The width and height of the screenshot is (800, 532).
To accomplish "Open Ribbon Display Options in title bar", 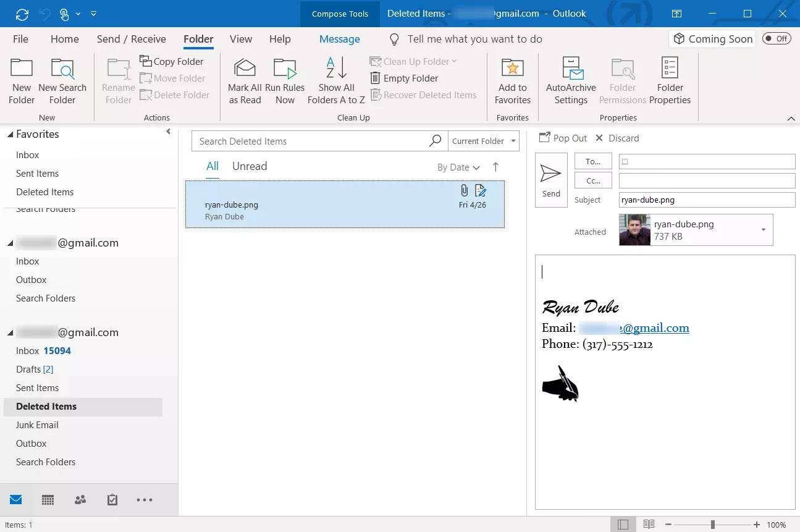I will click(x=677, y=14).
